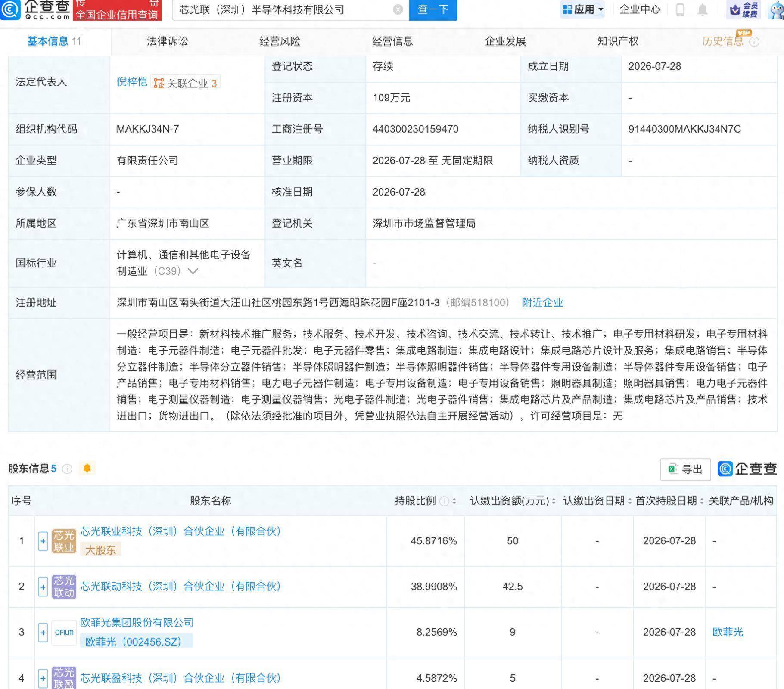784x689 pixels.
Task: Select registration number 440300230159470
Action: (x=415, y=129)
